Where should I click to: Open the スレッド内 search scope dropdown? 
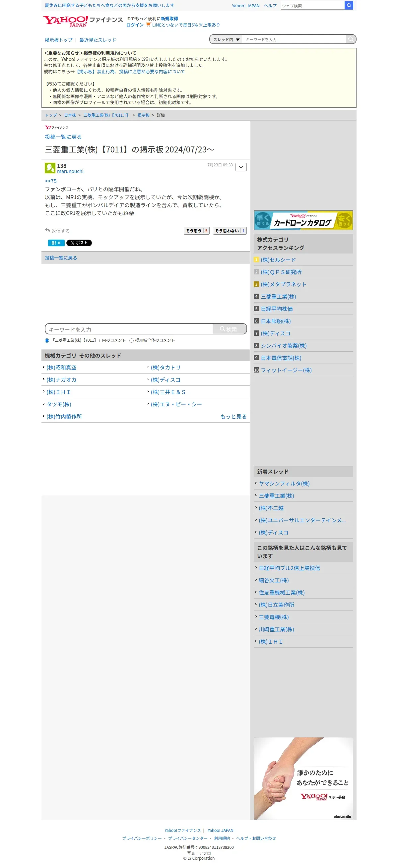click(226, 39)
